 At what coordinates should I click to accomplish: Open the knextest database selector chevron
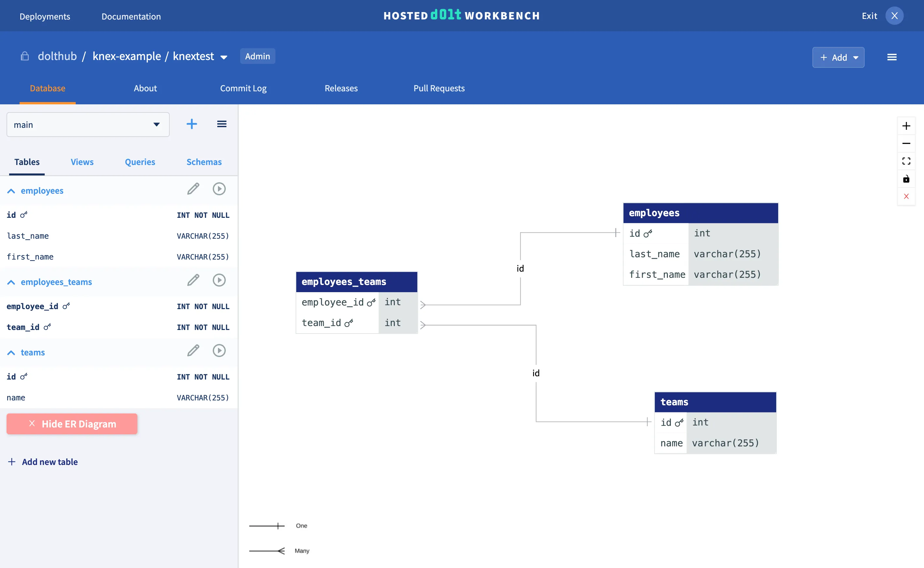[x=224, y=56]
